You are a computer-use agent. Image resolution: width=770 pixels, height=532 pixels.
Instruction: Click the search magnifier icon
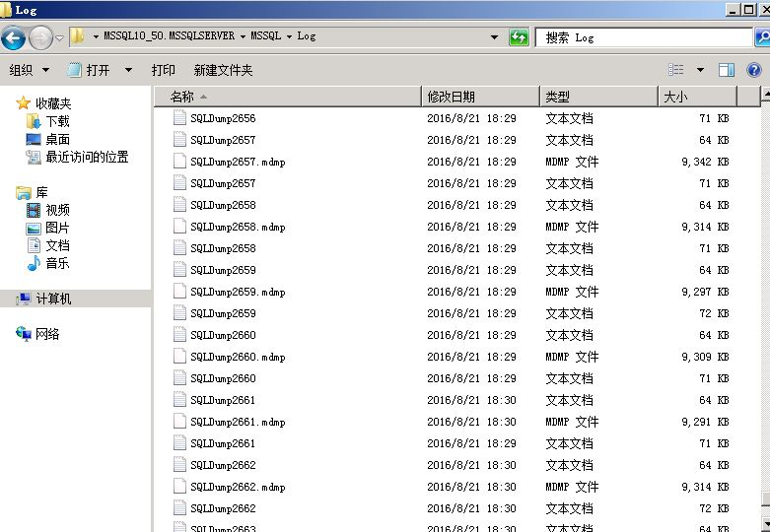click(763, 37)
